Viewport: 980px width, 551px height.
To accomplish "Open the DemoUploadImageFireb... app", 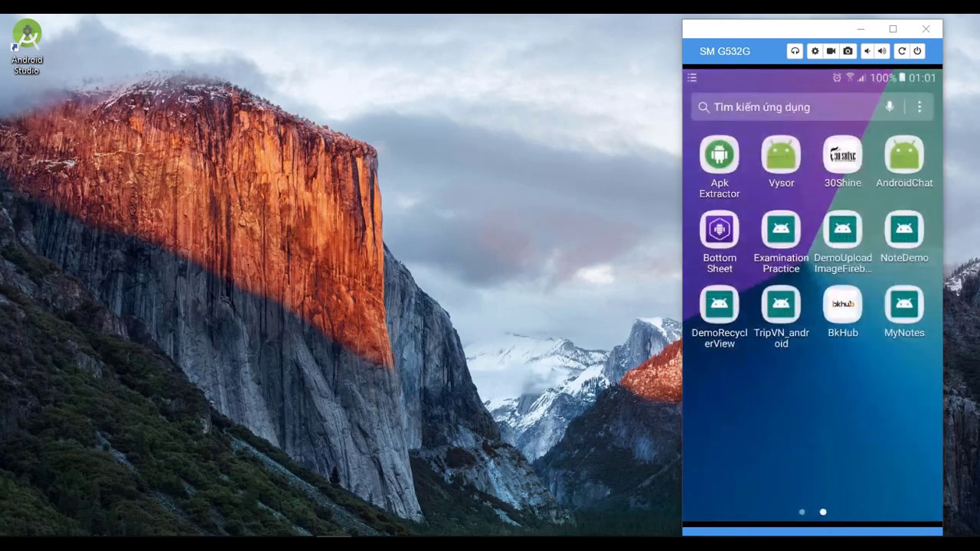I will click(x=843, y=242).
